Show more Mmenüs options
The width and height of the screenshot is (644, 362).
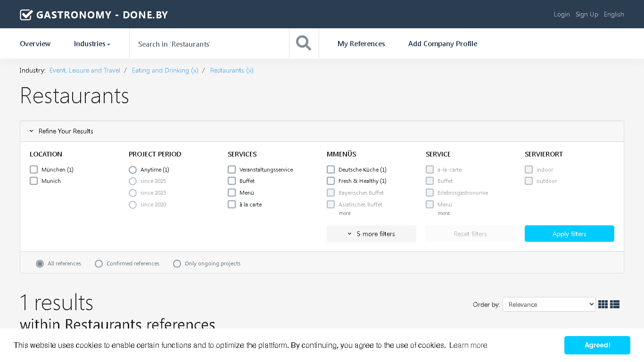coord(345,214)
